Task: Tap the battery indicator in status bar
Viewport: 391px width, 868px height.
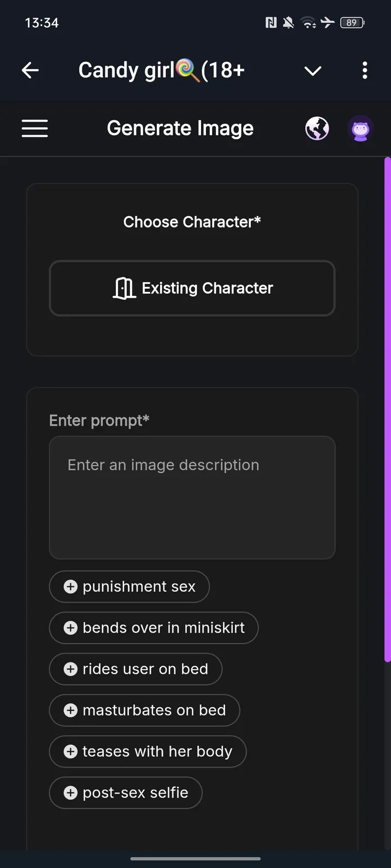Action: pyautogui.click(x=352, y=22)
